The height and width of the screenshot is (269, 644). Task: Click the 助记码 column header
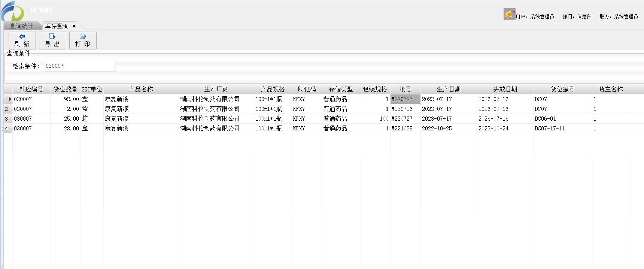click(307, 89)
